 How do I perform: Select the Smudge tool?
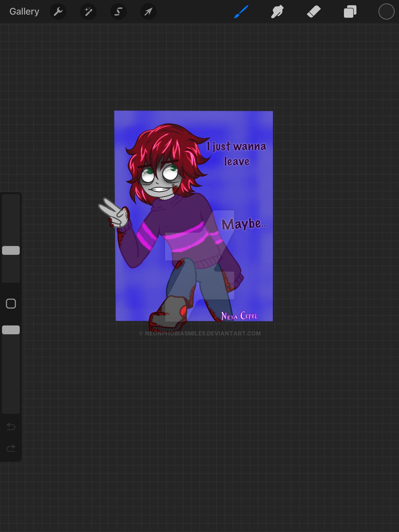point(277,12)
